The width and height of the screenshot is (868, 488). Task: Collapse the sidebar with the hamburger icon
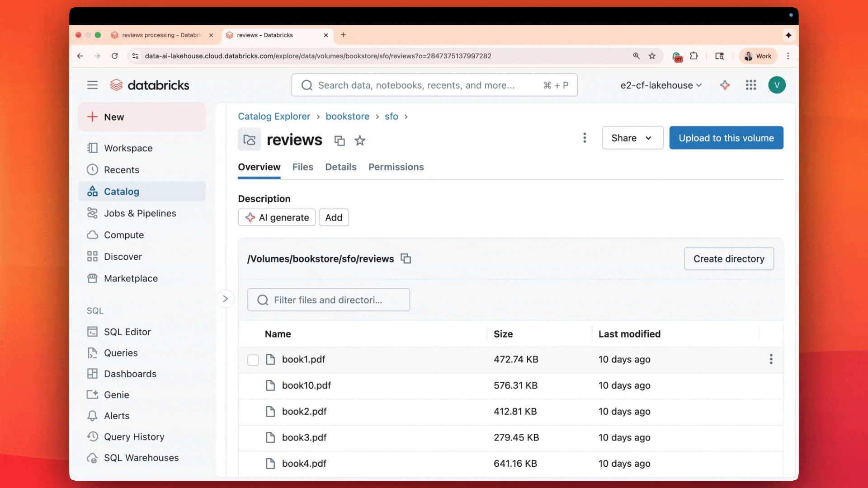92,85
